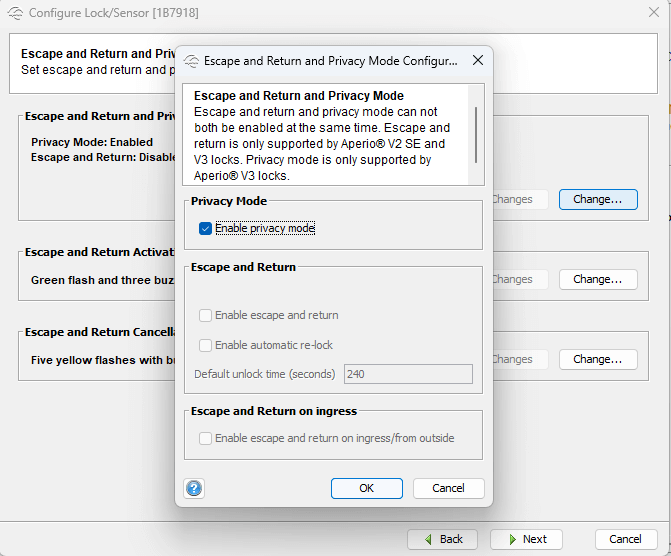671x556 pixels.
Task: Toggle Enable escape and return checkbox
Action: [206, 315]
